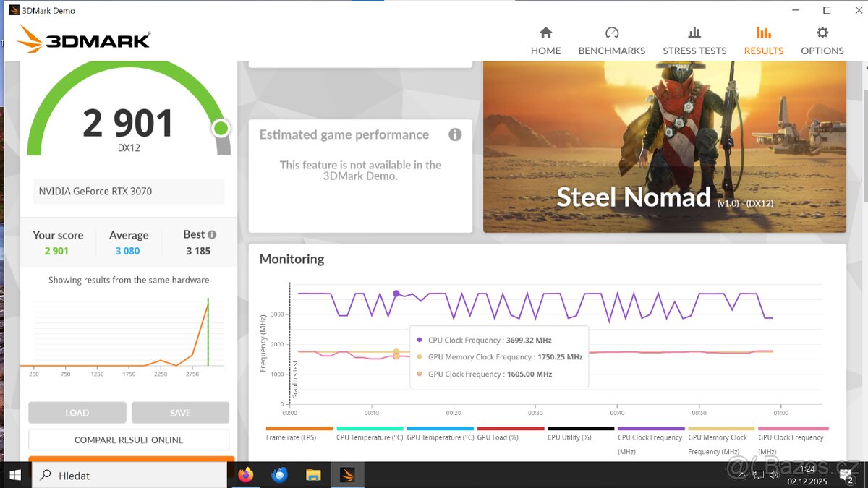Select the RESULTS tab
The width and height of the screenshot is (868, 488).
(x=763, y=41)
